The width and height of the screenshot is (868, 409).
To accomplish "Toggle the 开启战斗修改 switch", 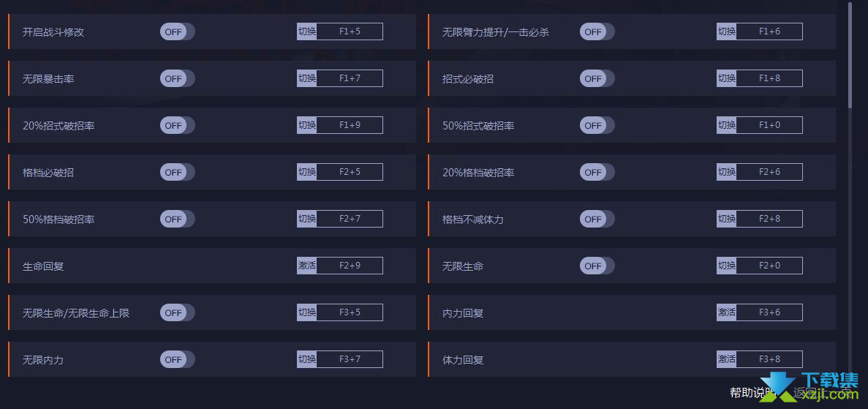I will click(177, 31).
